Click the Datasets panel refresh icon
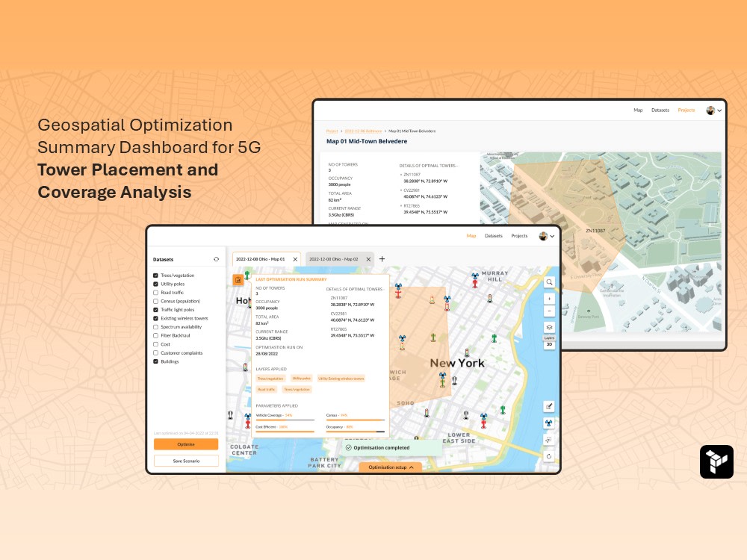This screenshot has width=747, height=560. click(217, 259)
